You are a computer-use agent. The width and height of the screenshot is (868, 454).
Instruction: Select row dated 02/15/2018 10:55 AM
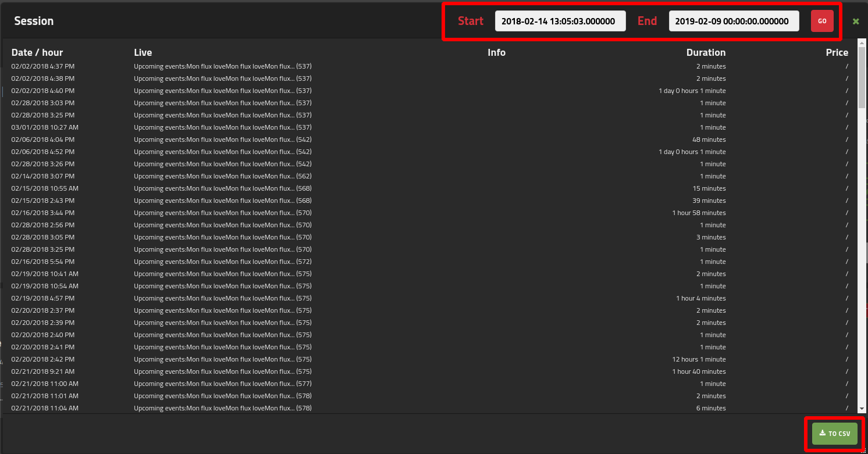click(x=430, y=188)
